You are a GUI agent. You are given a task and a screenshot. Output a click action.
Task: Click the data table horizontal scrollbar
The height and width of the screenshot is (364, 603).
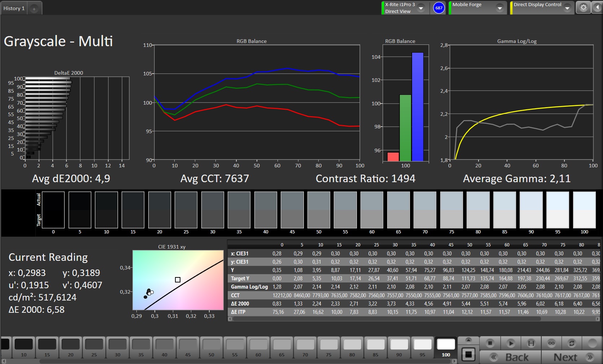397,319
